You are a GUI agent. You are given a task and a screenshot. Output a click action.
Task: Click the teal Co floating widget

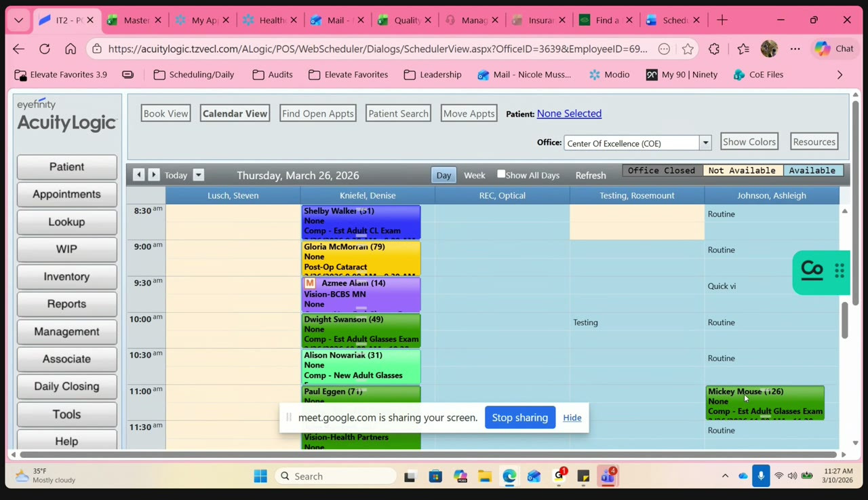[x=821, y=272]
